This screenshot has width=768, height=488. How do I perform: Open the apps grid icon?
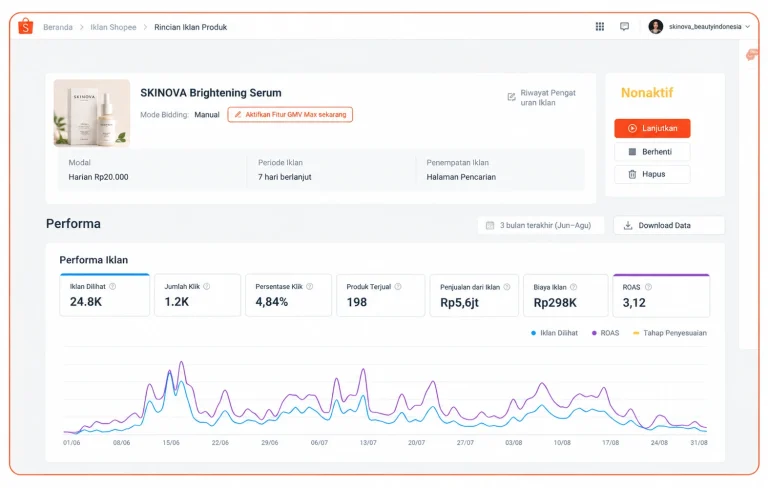coord(600,26)
